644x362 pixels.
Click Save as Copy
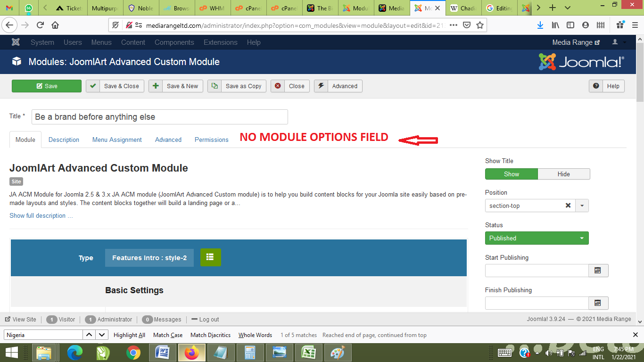point(237,86)
